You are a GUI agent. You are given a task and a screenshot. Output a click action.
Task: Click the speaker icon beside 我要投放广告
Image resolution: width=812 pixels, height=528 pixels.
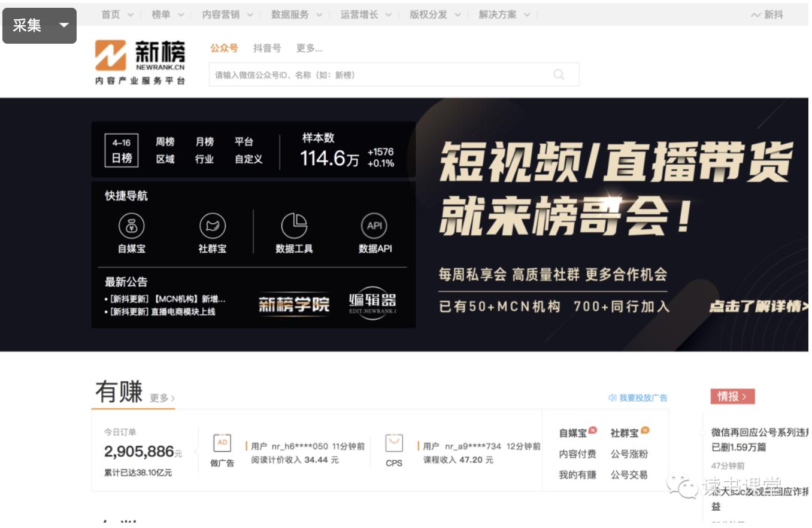click(612, 397)
